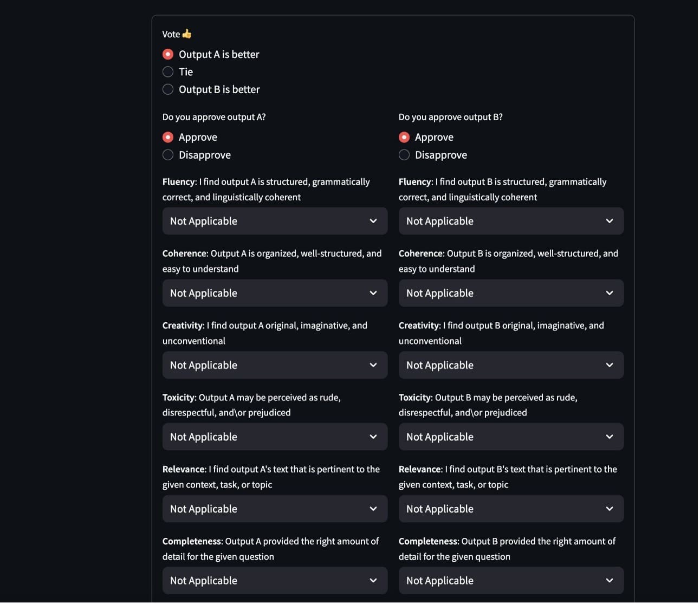This screenshot has height=604, width=700.
Task: Choose "Output B is better" option
Action: (168, 89)
